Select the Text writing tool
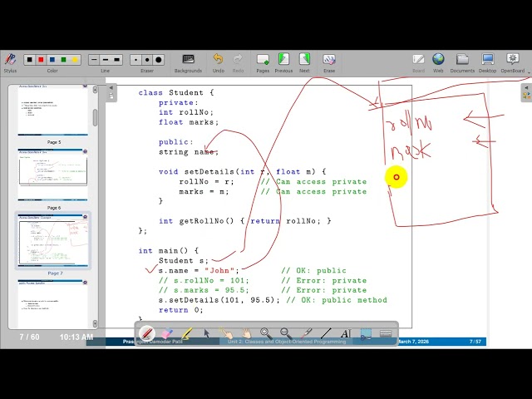The height and width of the screenshot is (399, 532). pos(346,333)
